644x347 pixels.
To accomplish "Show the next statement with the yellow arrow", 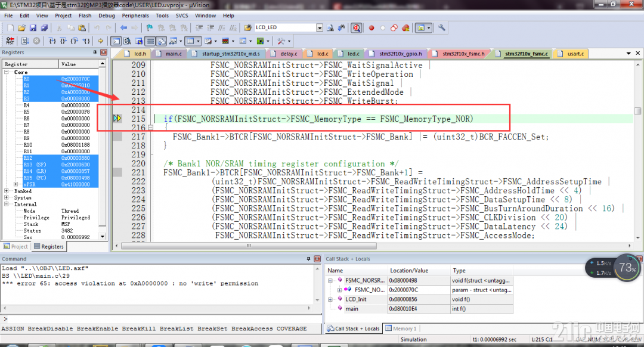I will [100, 41].
